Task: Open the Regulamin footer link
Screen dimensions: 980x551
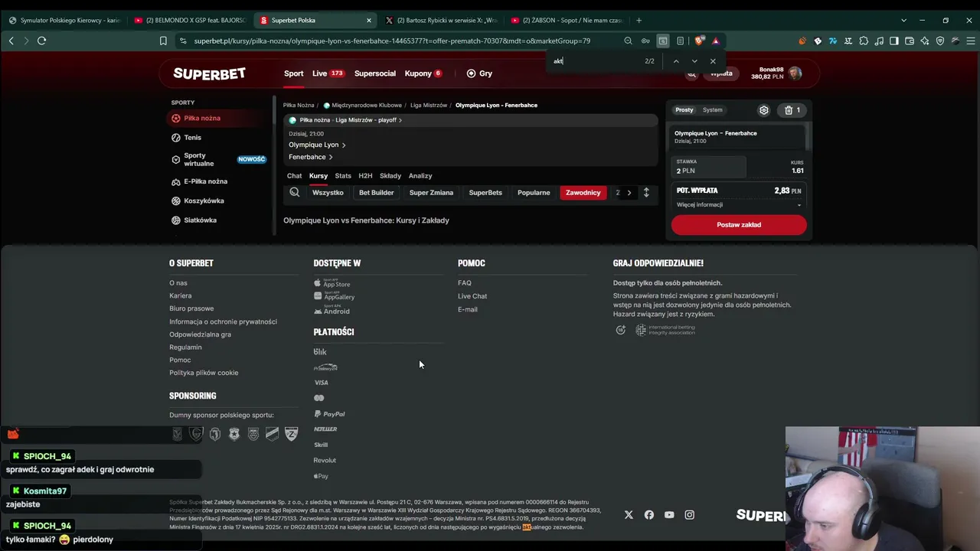Action: click(x=186, y=347)
